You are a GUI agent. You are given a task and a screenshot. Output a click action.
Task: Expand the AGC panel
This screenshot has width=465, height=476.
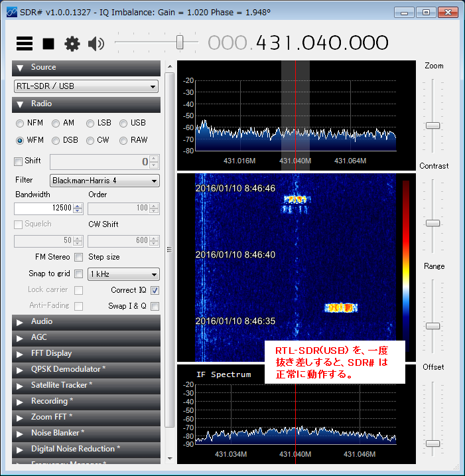(x=86, y=338)
